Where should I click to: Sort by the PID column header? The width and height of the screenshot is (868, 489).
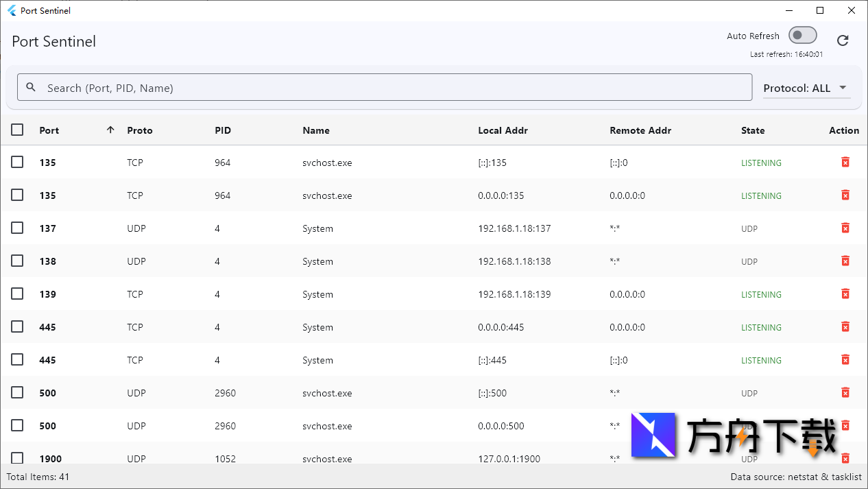(223, 130)
